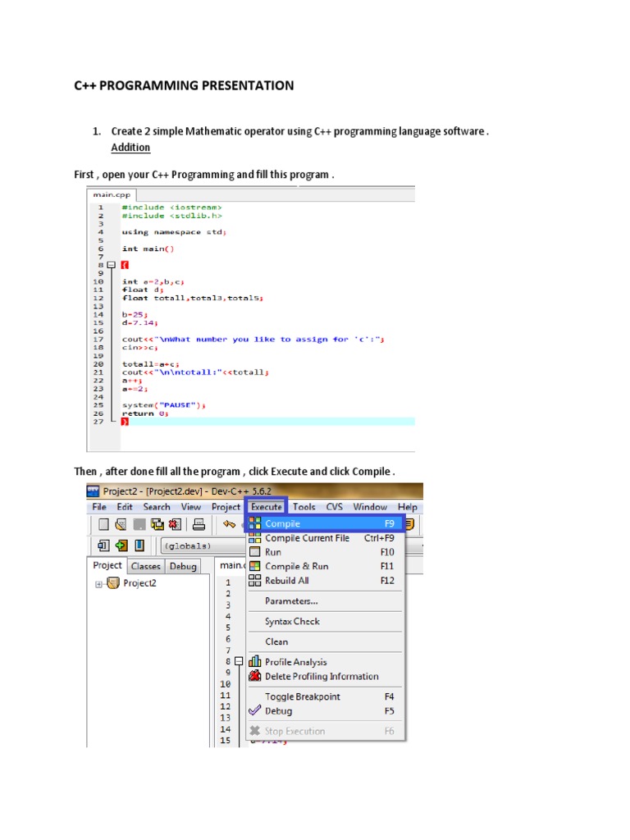
Task: Open the Help menu
Action: pyautogui.click(x=407, y=507)
